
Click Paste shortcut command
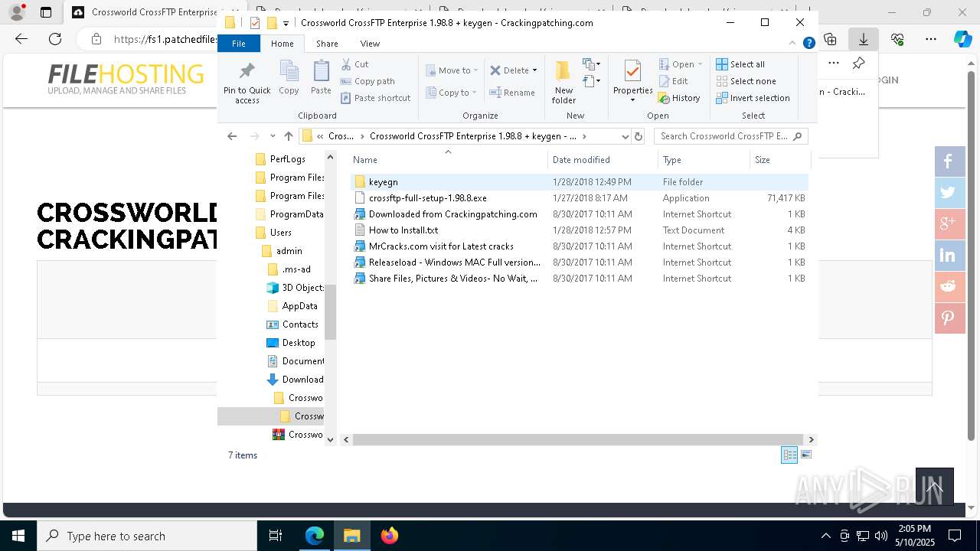pos(375,98)
